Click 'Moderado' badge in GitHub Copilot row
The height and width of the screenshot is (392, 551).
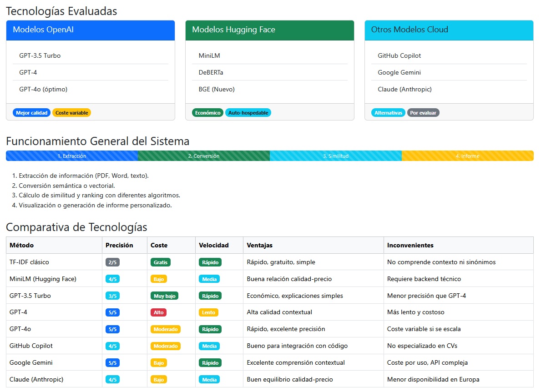coord(166,346)
